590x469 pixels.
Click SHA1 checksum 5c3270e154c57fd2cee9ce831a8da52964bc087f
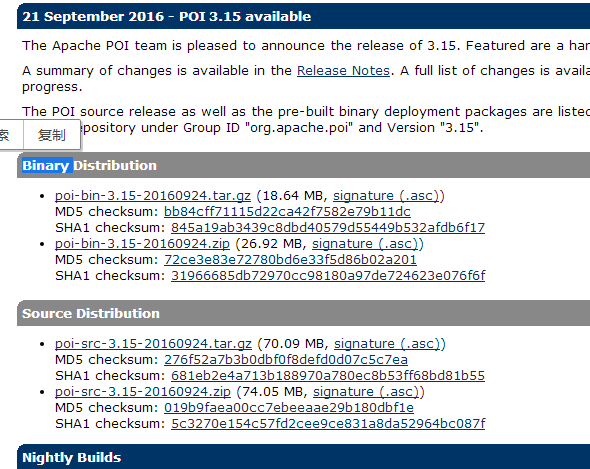coord(328,424)
